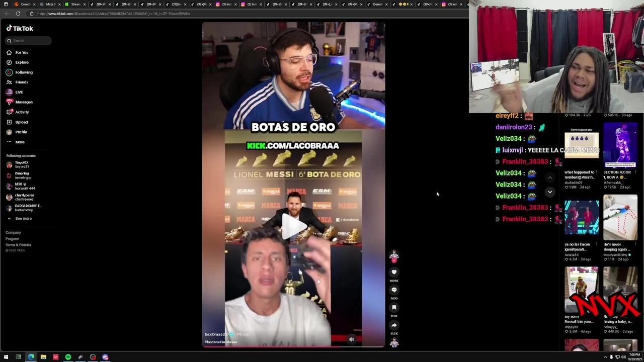Show hidden system tray icons
The width and height of the screenshot is (644, 362).
pyautogui.click(x=605, y=357)
